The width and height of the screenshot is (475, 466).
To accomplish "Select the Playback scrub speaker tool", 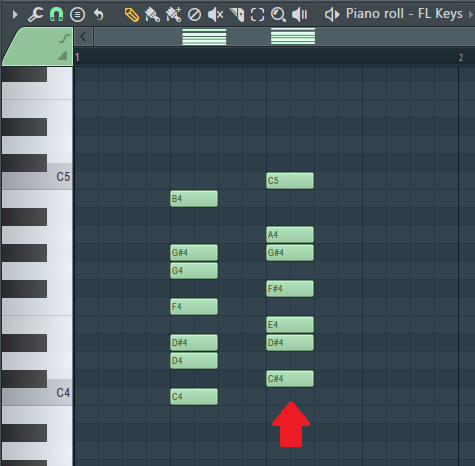I will 299,15.
